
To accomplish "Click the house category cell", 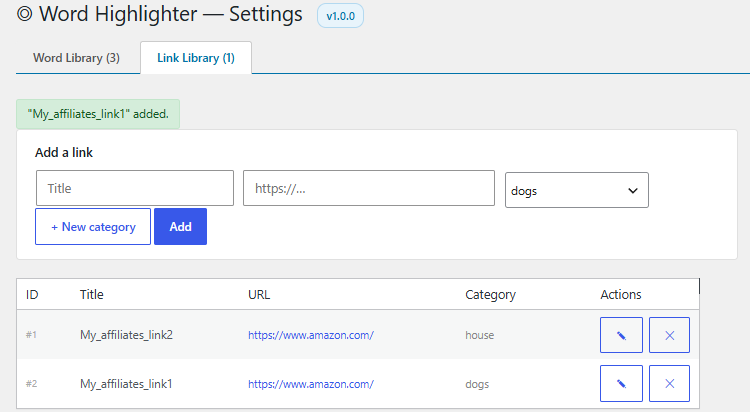I will click(479, 335).
